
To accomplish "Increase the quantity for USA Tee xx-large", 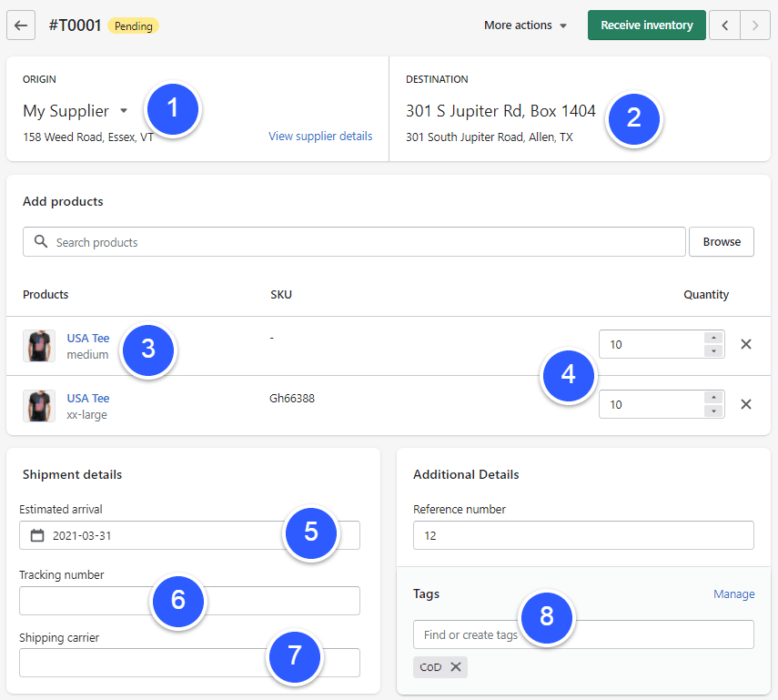I will (x=713, y=398).
